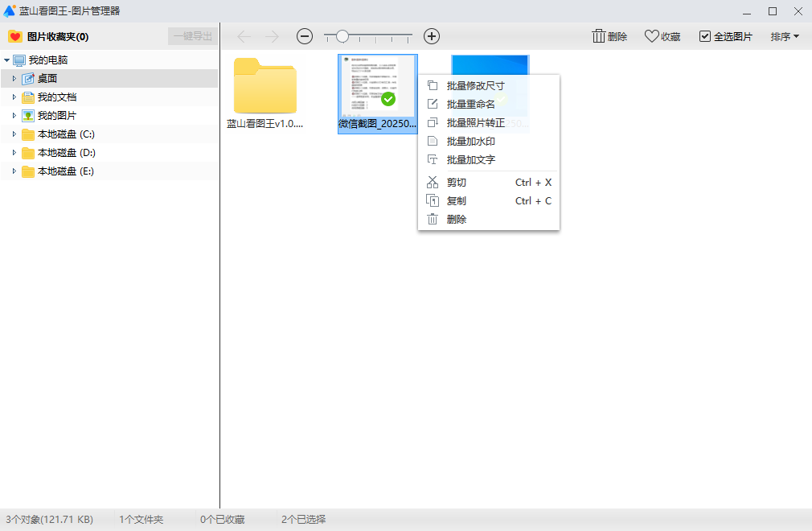Choose 批量重命名 from context menu
The width and height of the screenshot is (812, 531).
point(488,104)
